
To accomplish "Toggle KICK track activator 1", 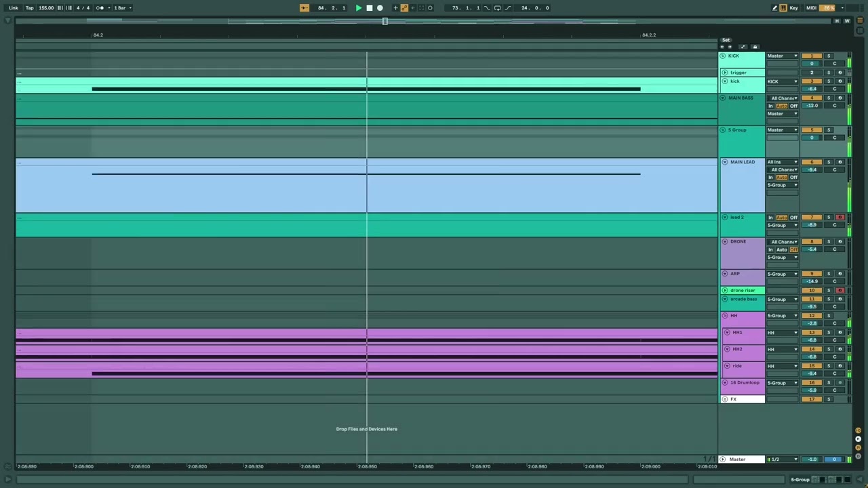I will [812, 56].
